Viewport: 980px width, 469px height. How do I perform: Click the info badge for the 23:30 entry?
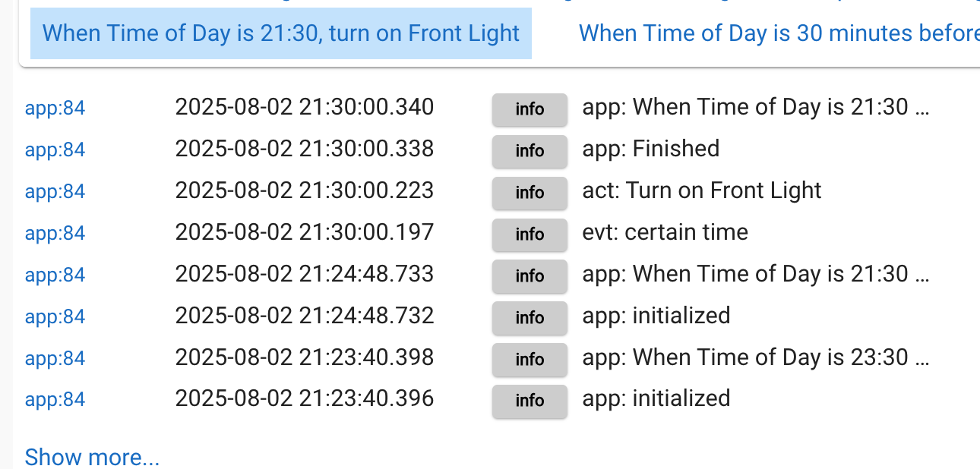[x=530, y=359]
